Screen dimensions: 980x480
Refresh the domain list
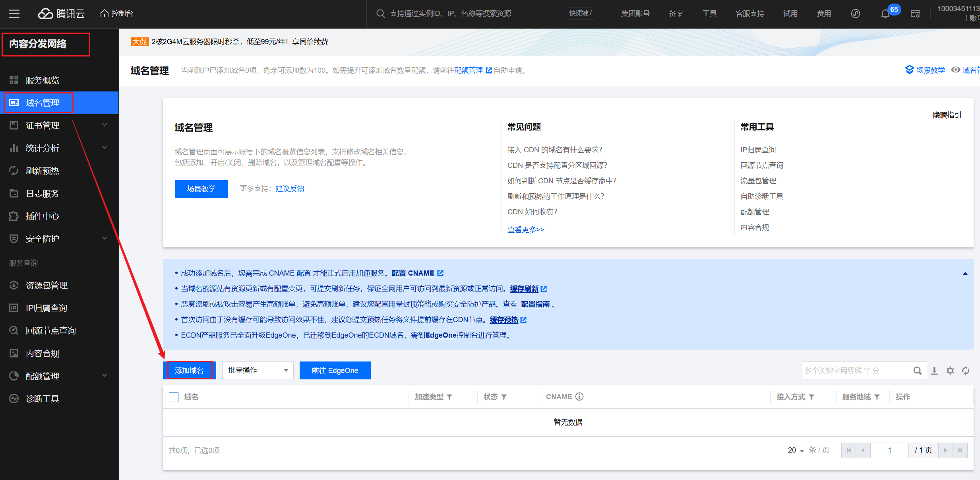click(965, 371)
